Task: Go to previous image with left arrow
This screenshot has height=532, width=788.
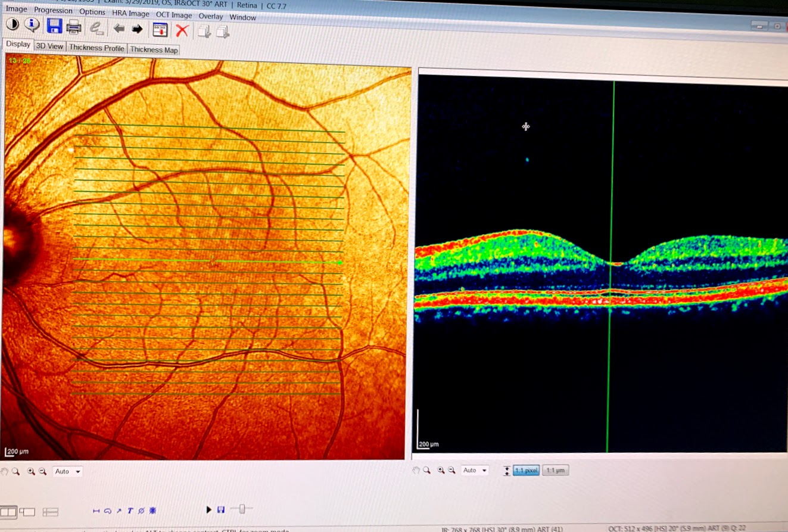Action: (119, 28)
